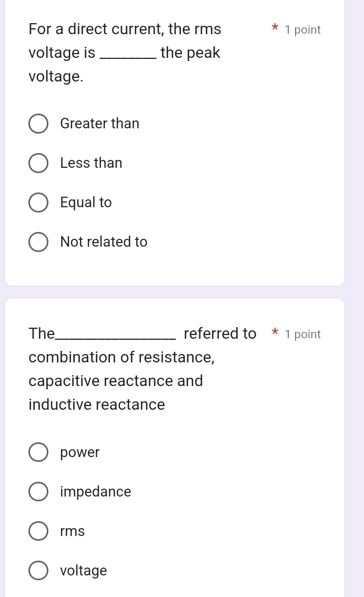Image resolution: width=364 pixels, height=597 pixels.
Task: Choose the 'Equal to' radio circle
Action: pos(38,203)
